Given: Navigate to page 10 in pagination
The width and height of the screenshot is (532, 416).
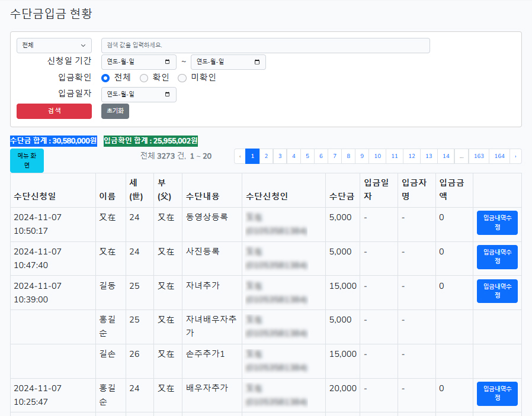Looking at the screenshot, I should click(x=377, y=156).
